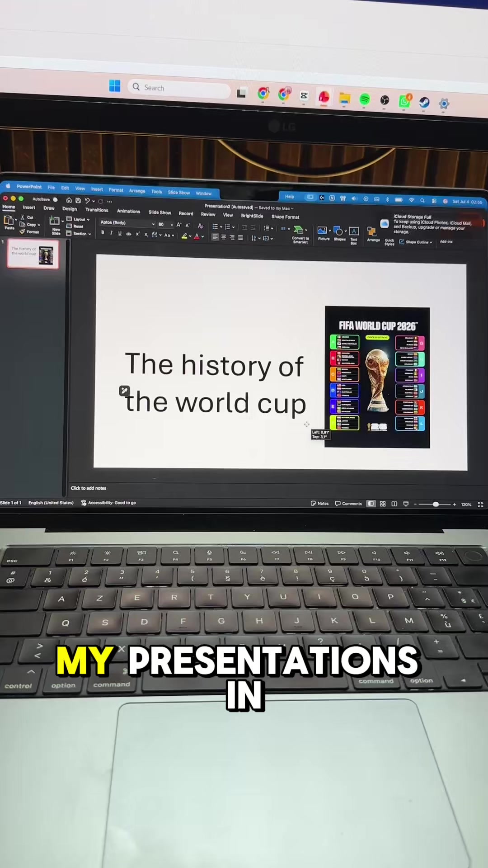Click the zoom slider handle

point(436,504)
